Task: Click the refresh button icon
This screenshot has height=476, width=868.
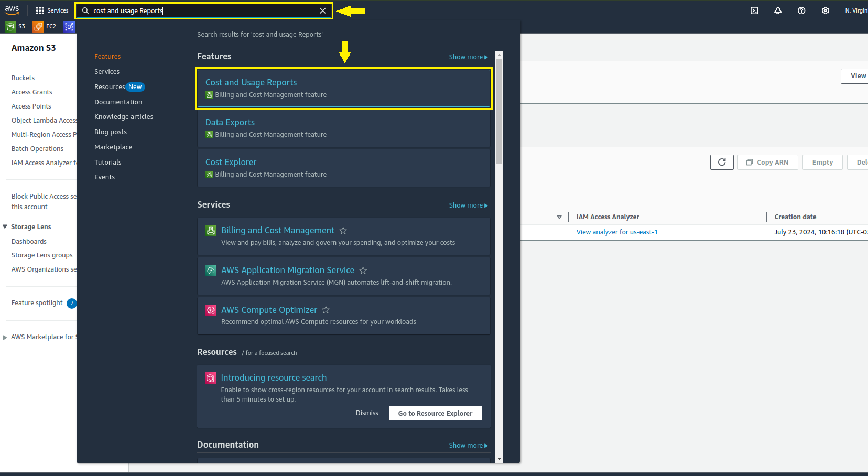Action: click(722, 163)
